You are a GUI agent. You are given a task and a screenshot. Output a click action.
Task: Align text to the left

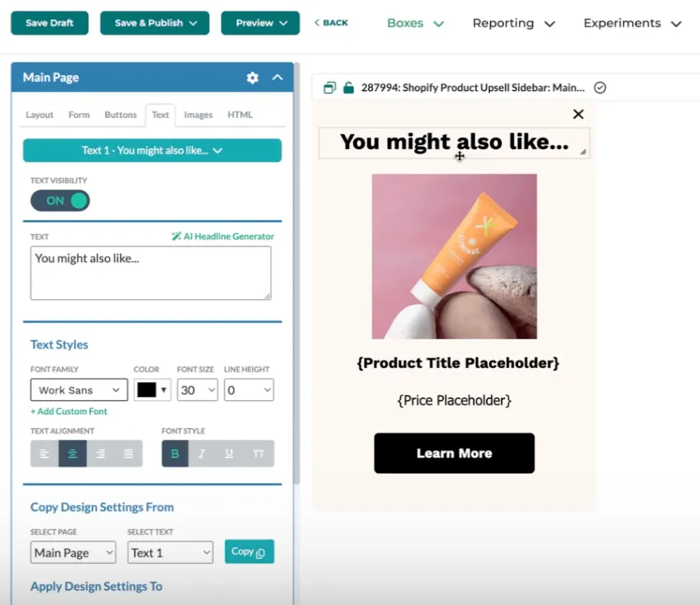pos(44,453)
